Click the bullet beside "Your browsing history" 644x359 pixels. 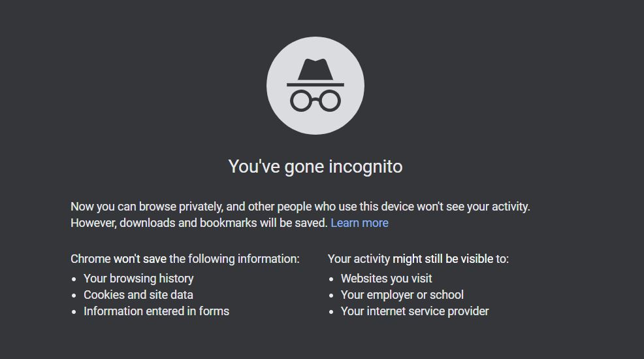tap(74, 279)
